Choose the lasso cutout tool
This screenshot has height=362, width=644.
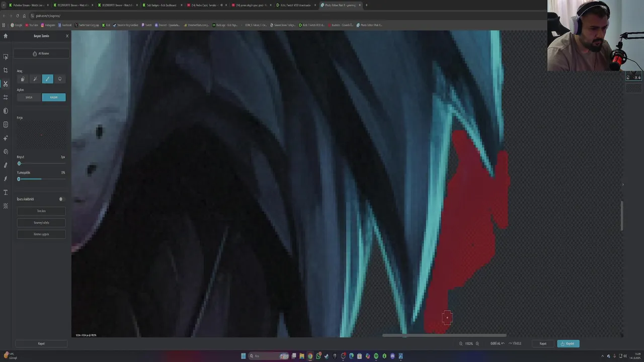[60, 79]
